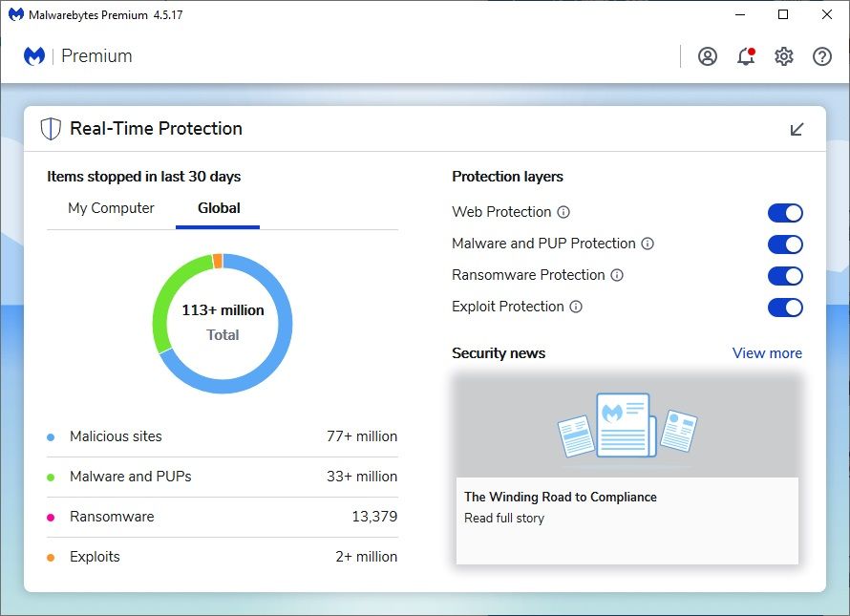
Task: Open the account profile icon
Action: pos(708,56)
